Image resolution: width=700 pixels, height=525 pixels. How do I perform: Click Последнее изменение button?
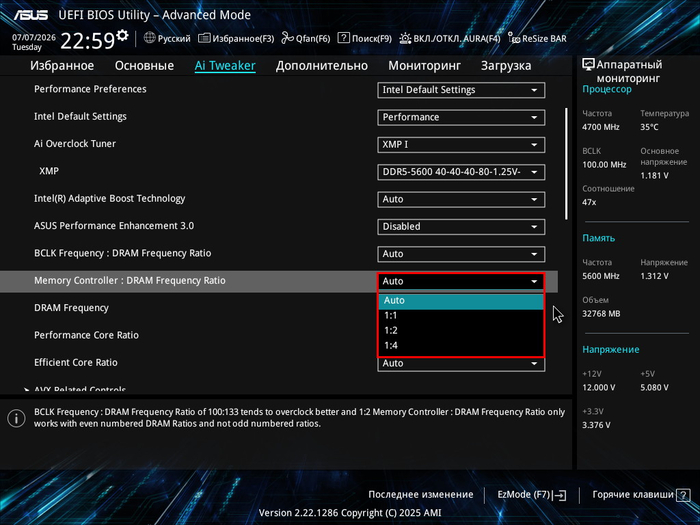pos(421,495)
